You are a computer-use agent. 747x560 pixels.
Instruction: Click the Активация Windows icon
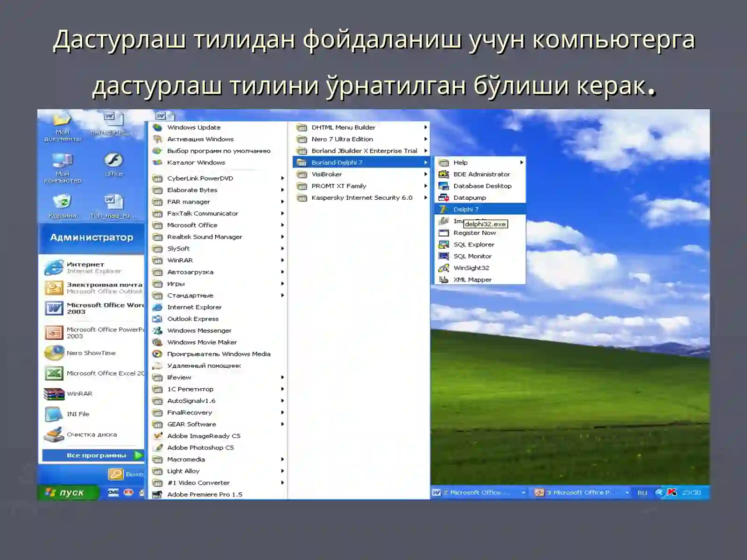pyautogui.click(x=158, y=139)
